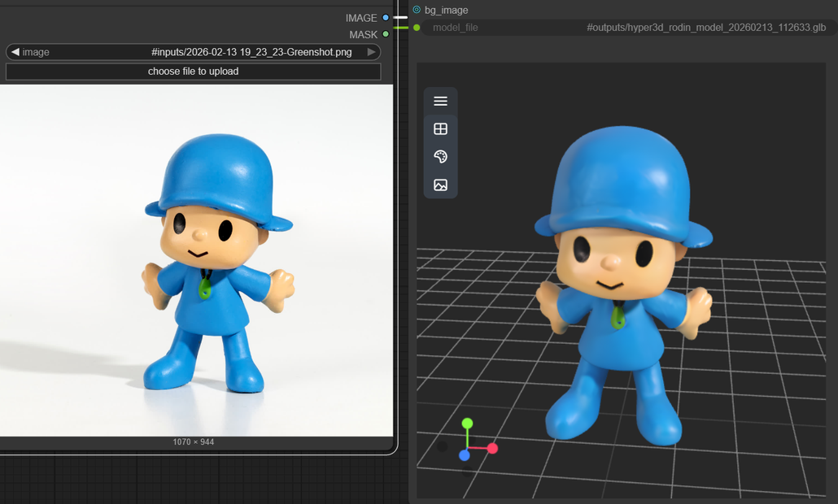Image resolution: width=838 pixels, height=504 pixels.
Task: Click the IMAGE output label
Action: [361, 18]
